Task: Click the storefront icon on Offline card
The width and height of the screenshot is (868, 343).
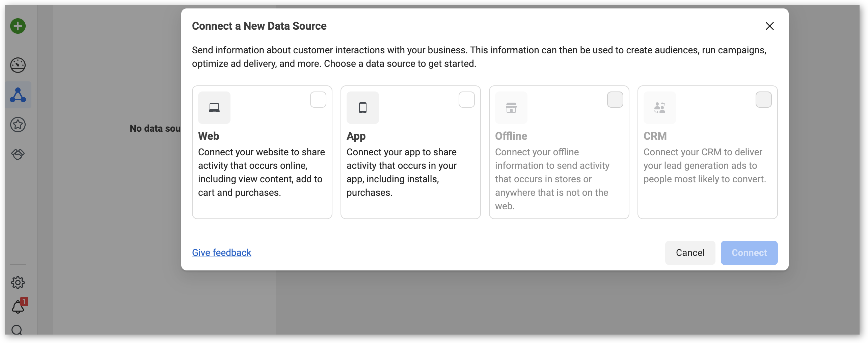Action: (x=511, y=108)
